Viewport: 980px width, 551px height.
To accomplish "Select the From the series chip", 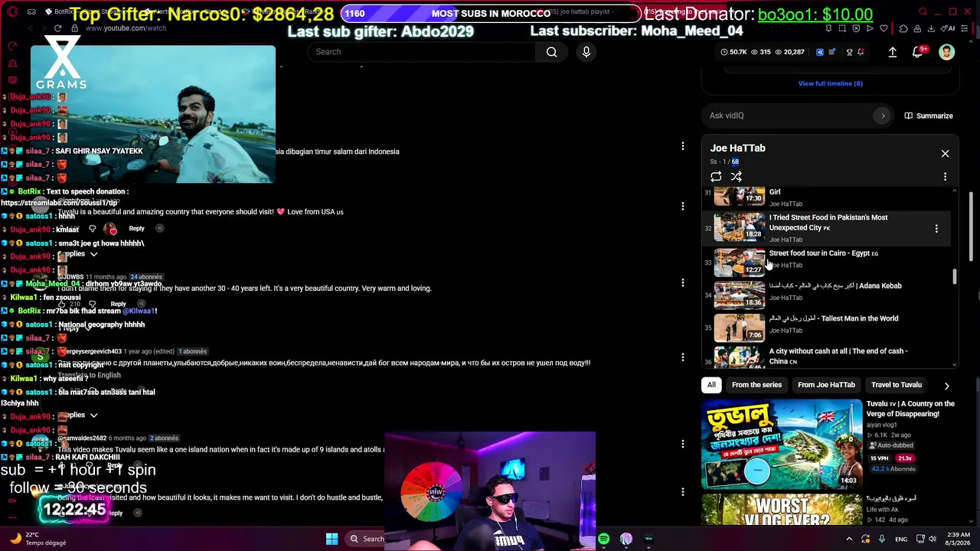I will 756,385.
